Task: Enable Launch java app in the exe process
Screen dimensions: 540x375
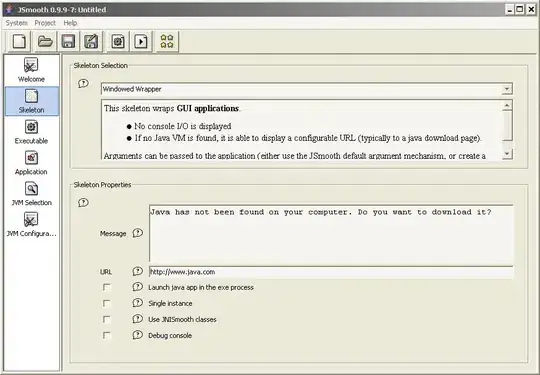Action: [107, 287]
